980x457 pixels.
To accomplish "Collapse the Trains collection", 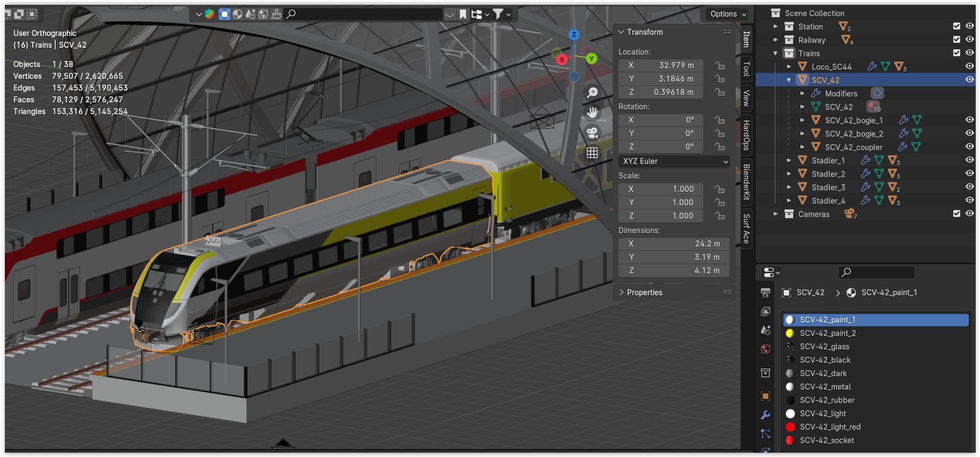I will tap(775, 53).
